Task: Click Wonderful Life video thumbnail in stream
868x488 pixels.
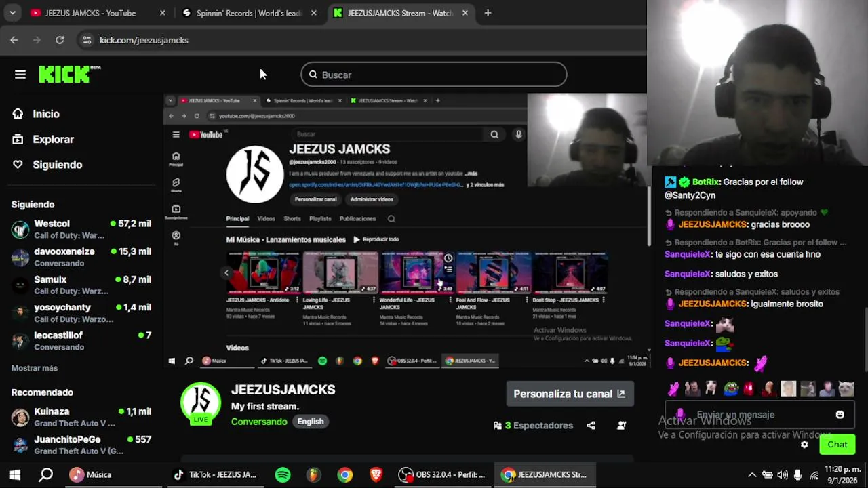Action: point(416,273)
